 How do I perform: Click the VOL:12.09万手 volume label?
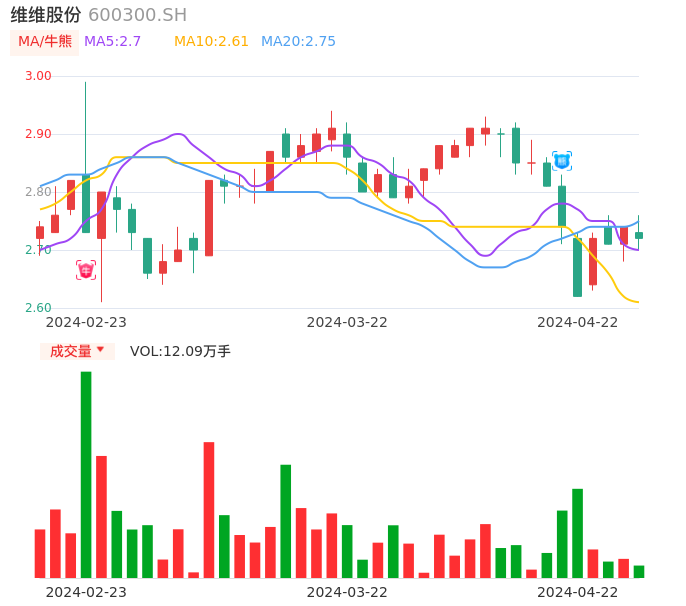pos(180,351)
